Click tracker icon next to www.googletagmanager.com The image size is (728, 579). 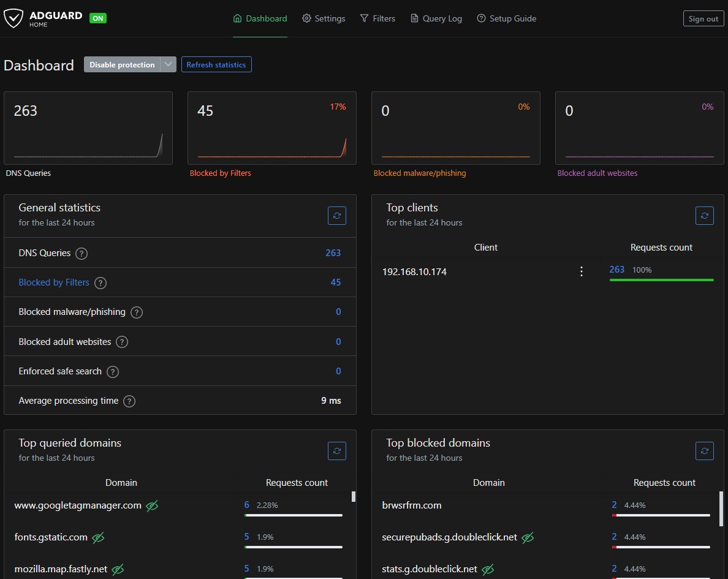(152, 505)
